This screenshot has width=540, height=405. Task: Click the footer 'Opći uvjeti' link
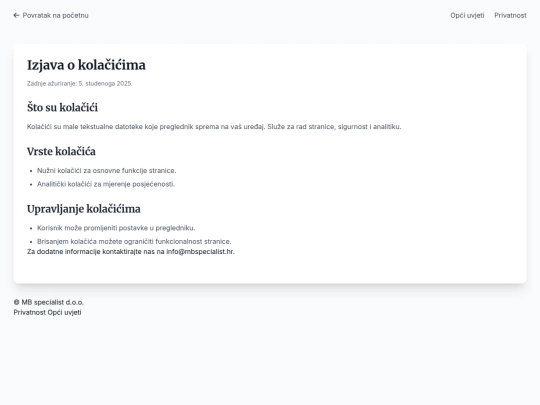coord(64,312)
